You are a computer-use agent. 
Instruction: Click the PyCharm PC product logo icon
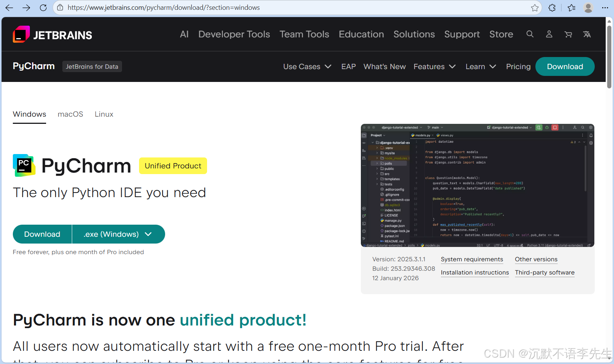coord(24,165)
